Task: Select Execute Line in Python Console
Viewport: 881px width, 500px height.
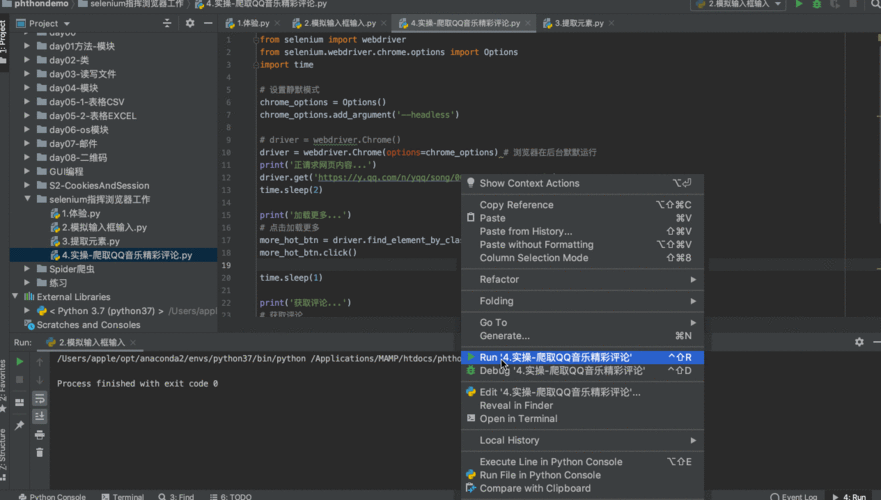Action: tap(582, 462)
